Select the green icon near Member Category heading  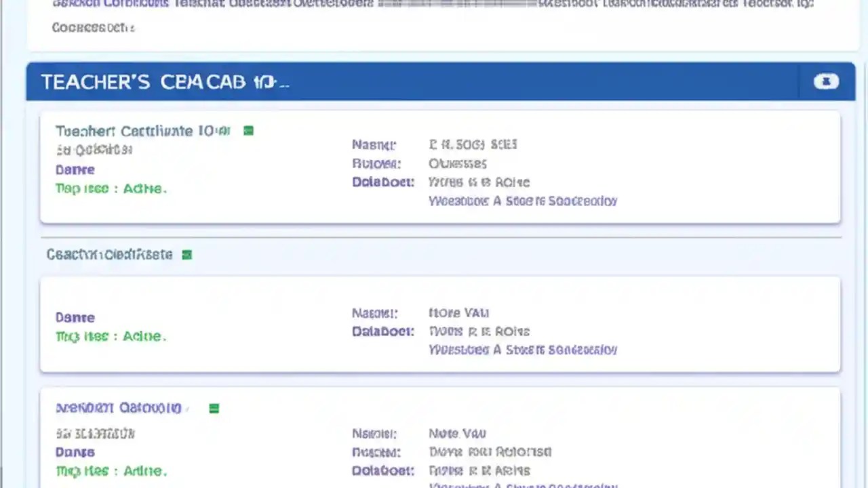(214, 407)
